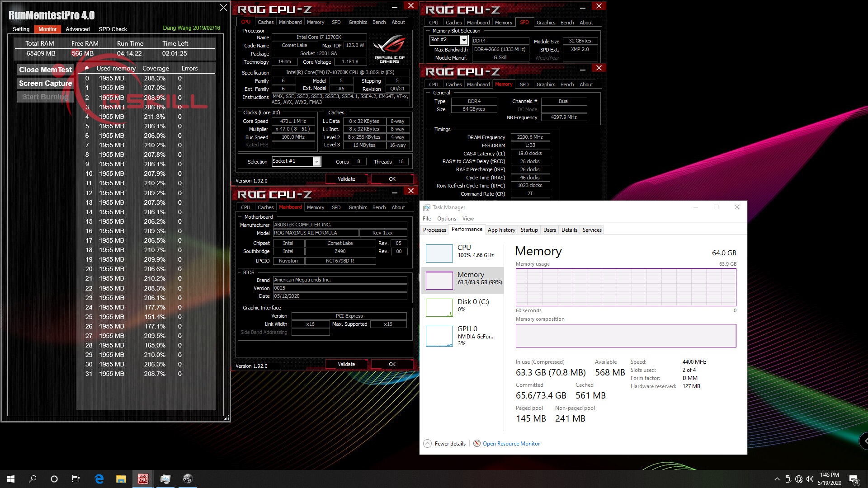The image size is (868, 488).
Task: Show hidden system tray icons
Action: coord(777,479)
